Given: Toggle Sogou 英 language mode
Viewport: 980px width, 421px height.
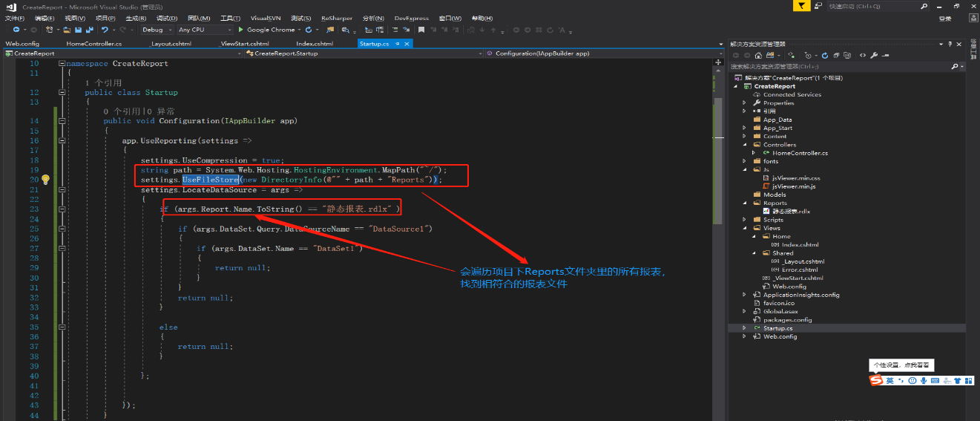Looking at the screenshot, I should 889,380.
